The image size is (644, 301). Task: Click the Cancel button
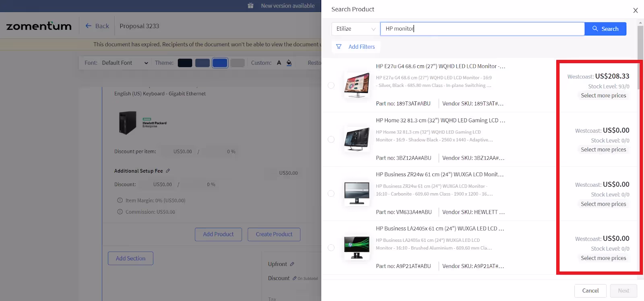[590, 291]
